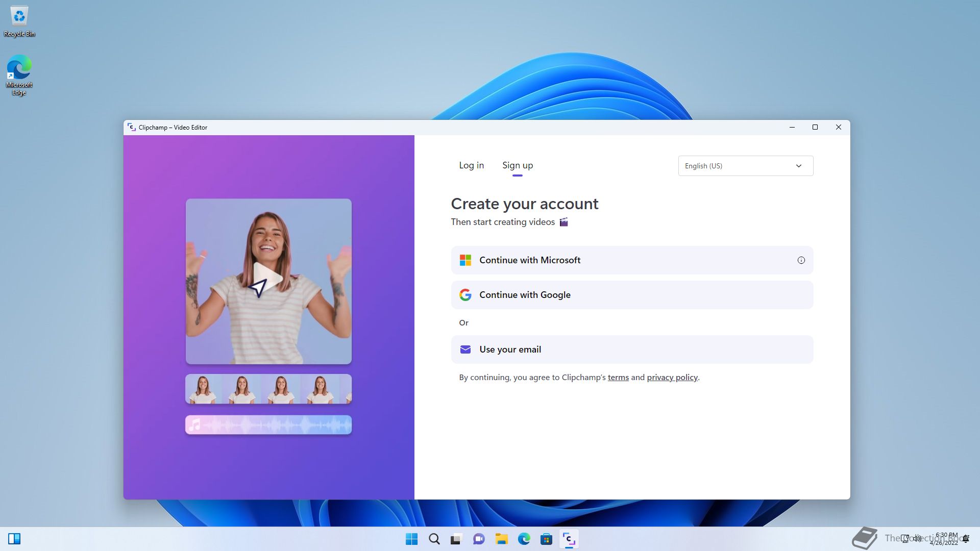Open the terms link
This screenshot has width=980, height=551.
(x=618, y=378)
